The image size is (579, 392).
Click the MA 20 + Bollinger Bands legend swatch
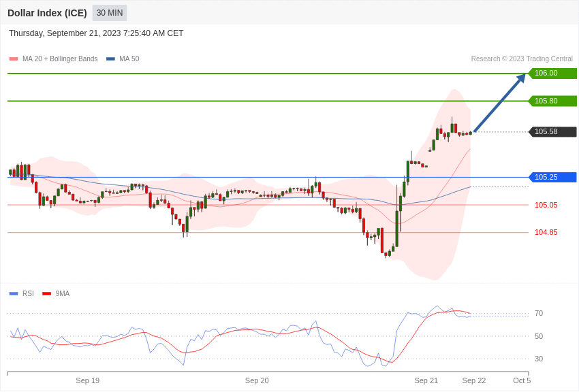click(14, 59)
